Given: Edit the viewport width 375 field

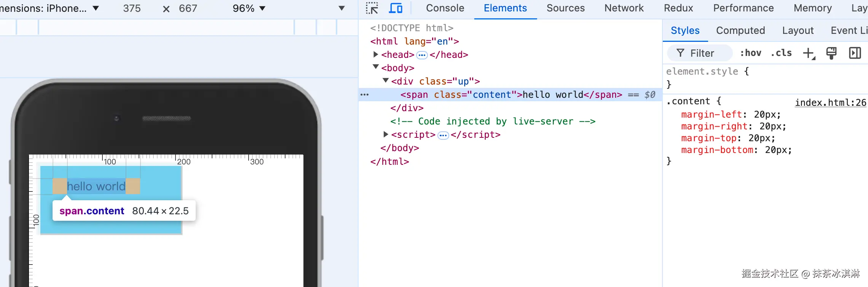Looking at the screenshot, I should pos(132,8).
